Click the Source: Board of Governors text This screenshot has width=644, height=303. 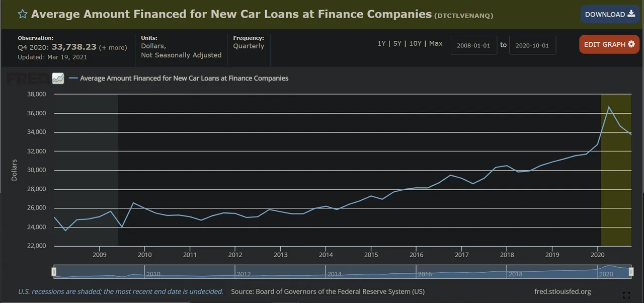click(328, 291)
